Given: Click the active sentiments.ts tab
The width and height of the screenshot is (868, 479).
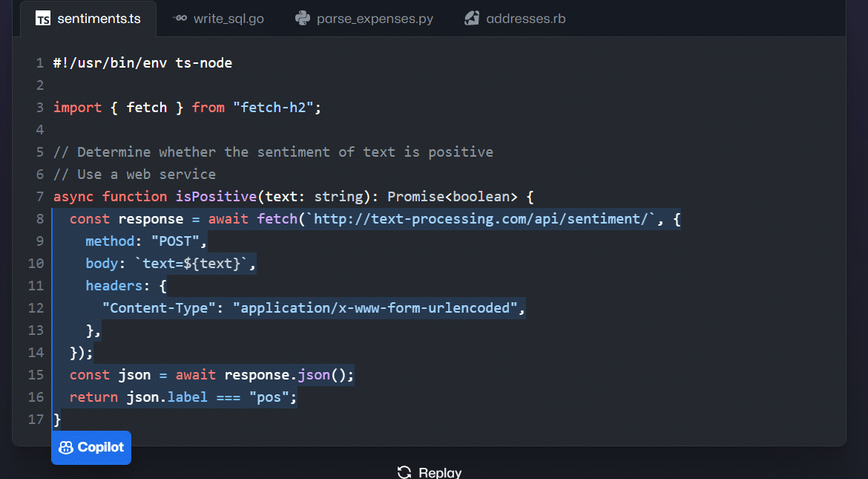Looking at the screenshot, I should [95, 19].
